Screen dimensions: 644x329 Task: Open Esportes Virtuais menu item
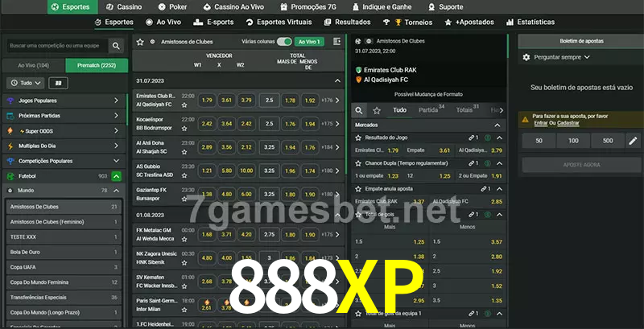[279, 23]
